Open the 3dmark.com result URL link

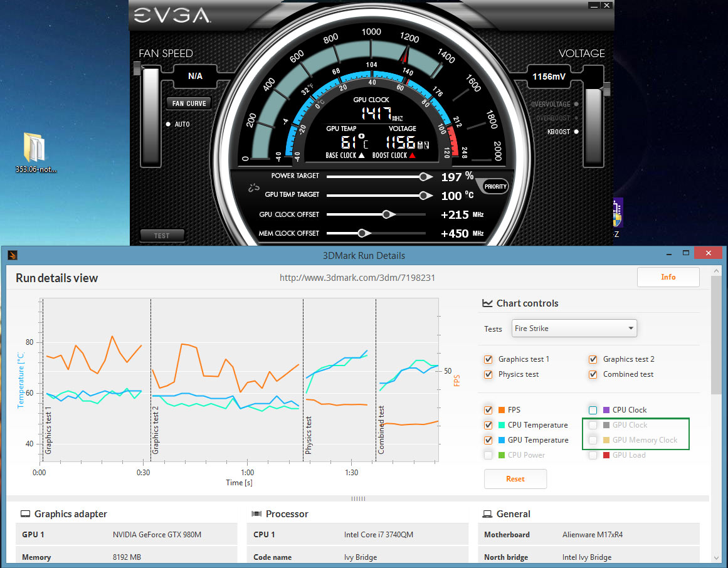click(x=357, y=278)
